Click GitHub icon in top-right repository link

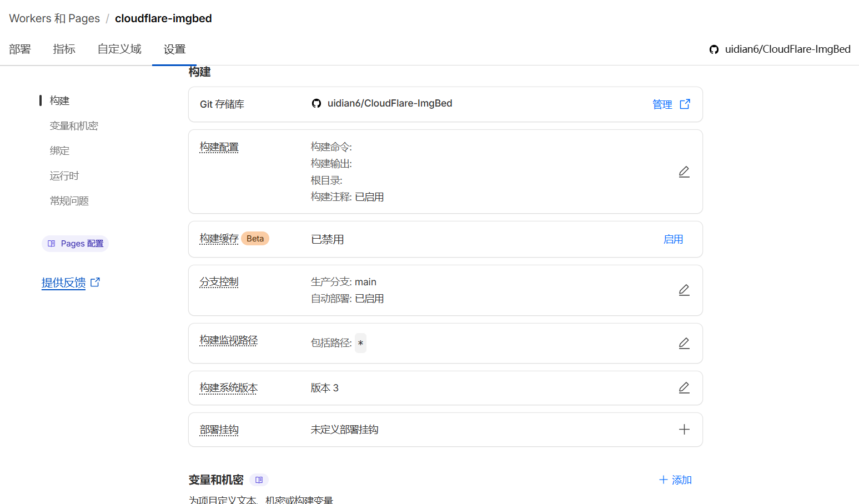point(714,49)
